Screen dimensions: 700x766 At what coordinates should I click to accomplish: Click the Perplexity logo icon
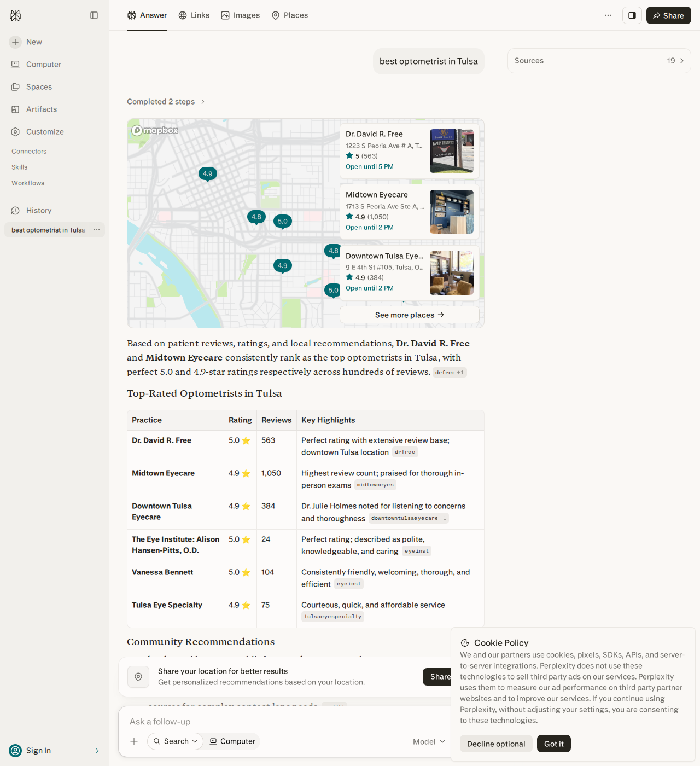click(x=15, y=15)
